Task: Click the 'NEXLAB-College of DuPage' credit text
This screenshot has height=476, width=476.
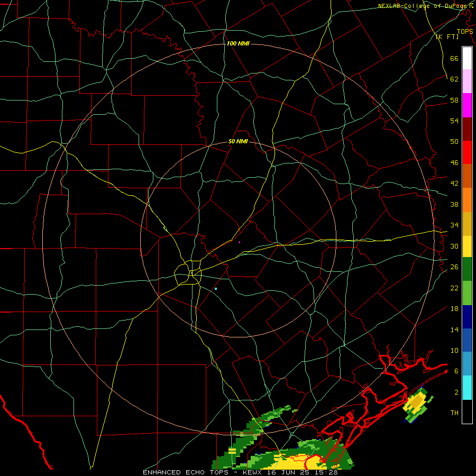Action: coord(423,6)
